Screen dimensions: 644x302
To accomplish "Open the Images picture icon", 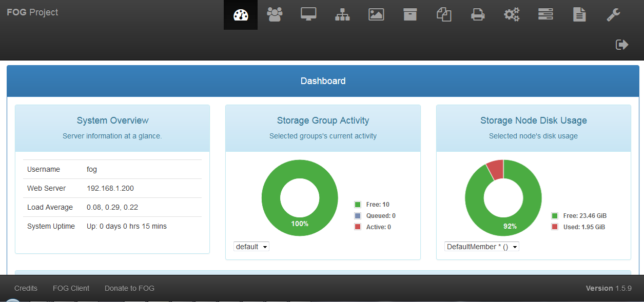I will [376, 15].
